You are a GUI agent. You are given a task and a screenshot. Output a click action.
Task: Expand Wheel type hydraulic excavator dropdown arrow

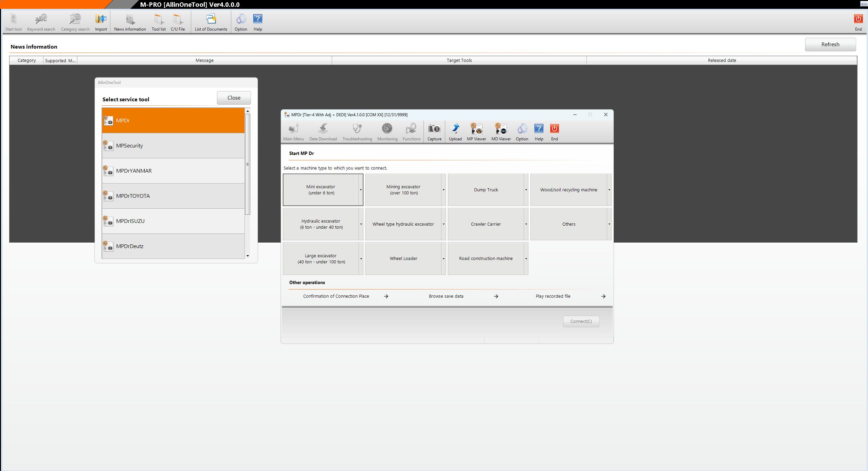pos(444,224)
